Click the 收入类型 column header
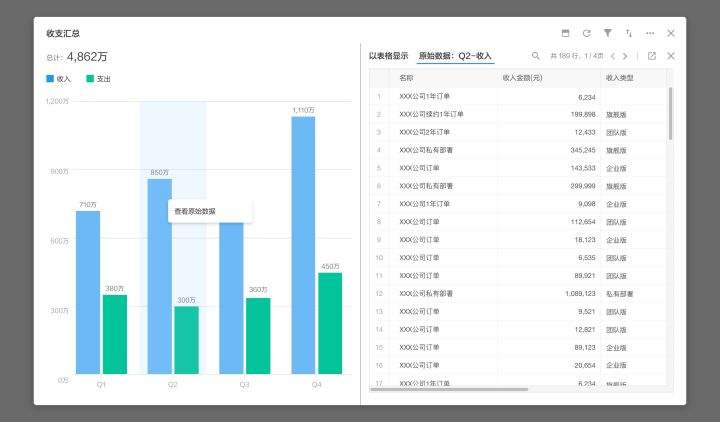The height and width of the screenshot is (422, 720). coord(620,78)
